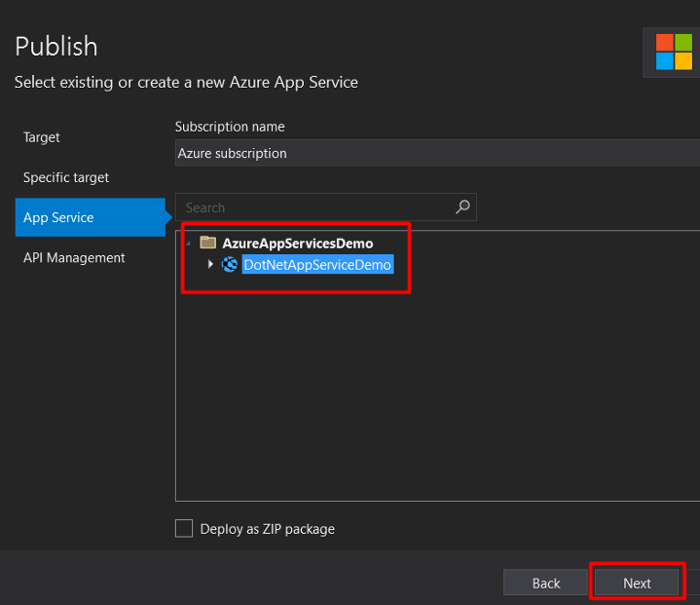This screenshot has height=605, width=700.
Task: Click the Microsoft logo icon
Action: (x=674, y=52)
